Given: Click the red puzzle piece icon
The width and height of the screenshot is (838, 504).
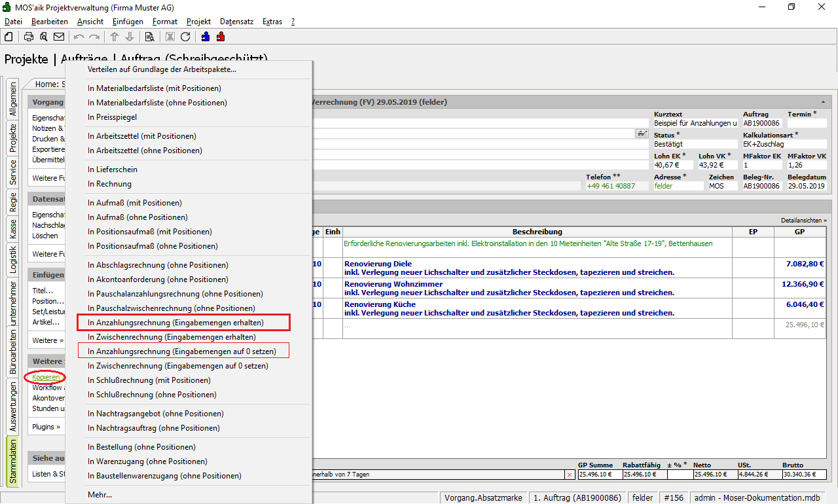Looking at the screenshot, I should coord(221,37).
